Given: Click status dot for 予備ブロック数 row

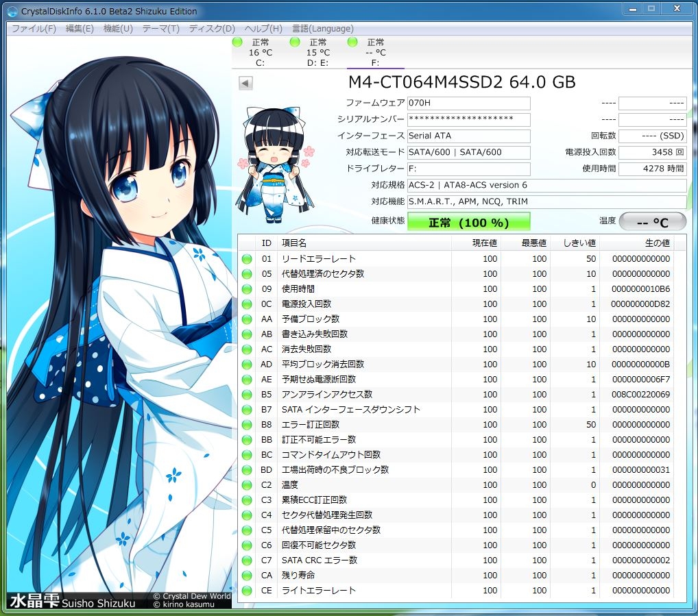Looking at the screenshot, I should click(247, 319).
